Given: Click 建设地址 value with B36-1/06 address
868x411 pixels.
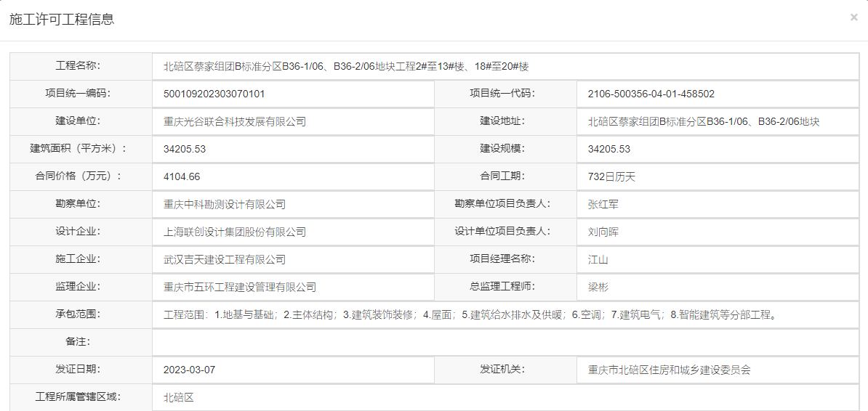Looking at the screenshot, I should (x=704, y=122).
